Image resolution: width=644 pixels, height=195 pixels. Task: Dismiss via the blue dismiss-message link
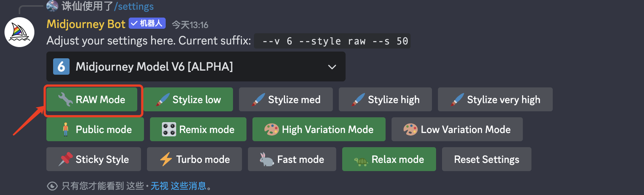tap(178, 186)
